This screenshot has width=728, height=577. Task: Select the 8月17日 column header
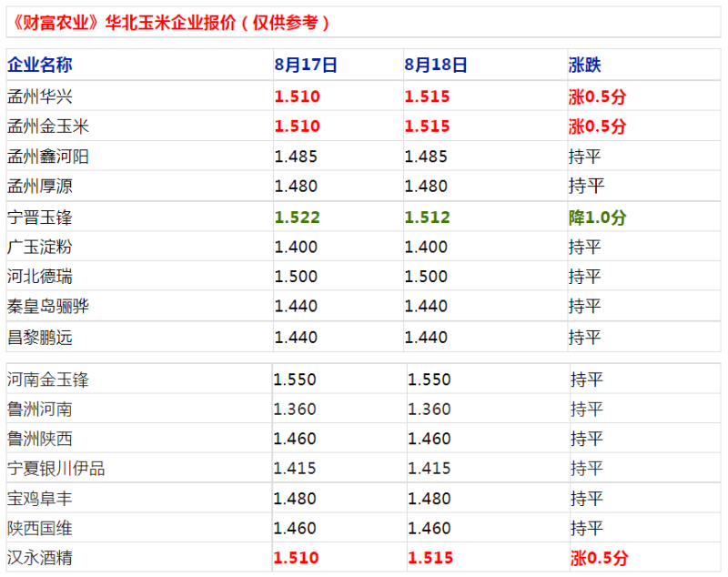point(306,65)
